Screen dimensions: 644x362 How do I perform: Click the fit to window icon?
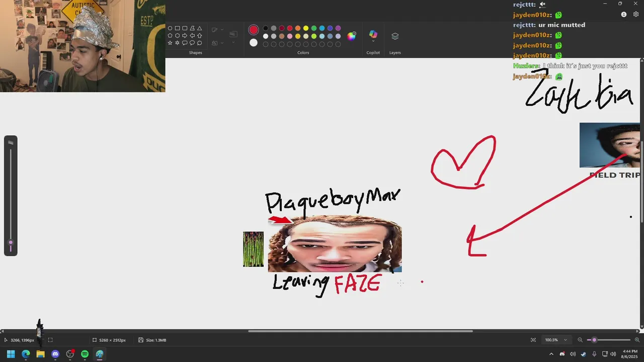[x=533, y=340]
